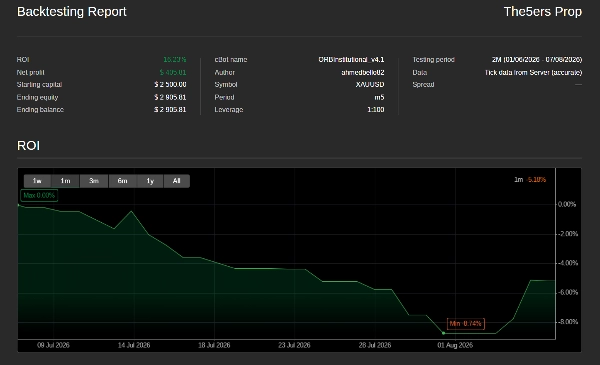The image size is (600, 365).
Task: Switch chart to 6m range
Action: click(x=122, y=181)
